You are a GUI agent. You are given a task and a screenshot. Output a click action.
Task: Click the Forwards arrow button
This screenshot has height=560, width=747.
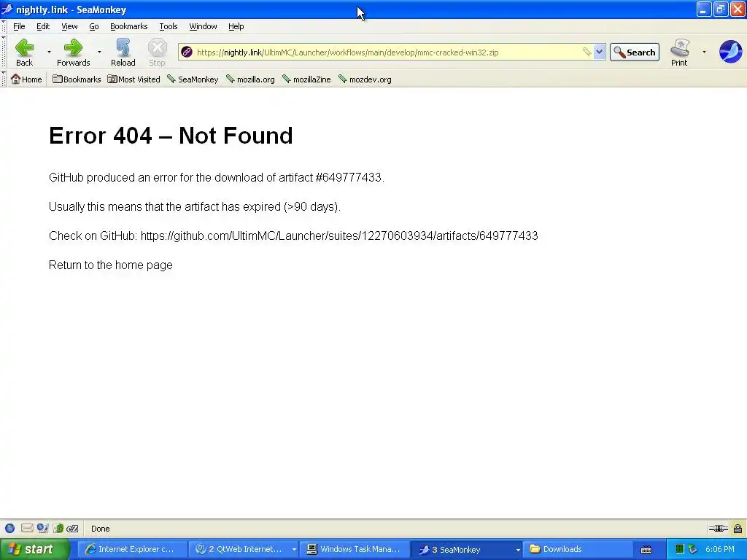tap(73, 52)
